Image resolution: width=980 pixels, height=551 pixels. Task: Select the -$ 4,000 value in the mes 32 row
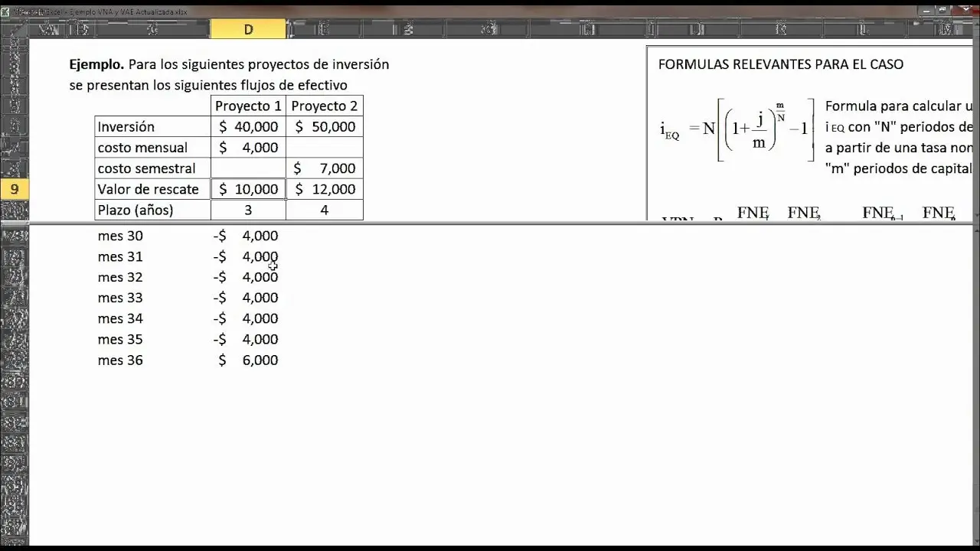click(246, 277)
